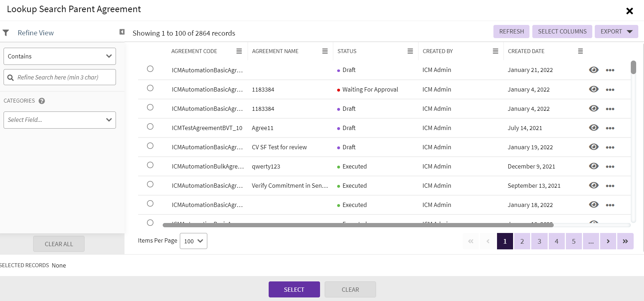The width and height of the screenshot is (644, 301).
Task: Expand the Contains filter dropdown
Action: [60, 56]
